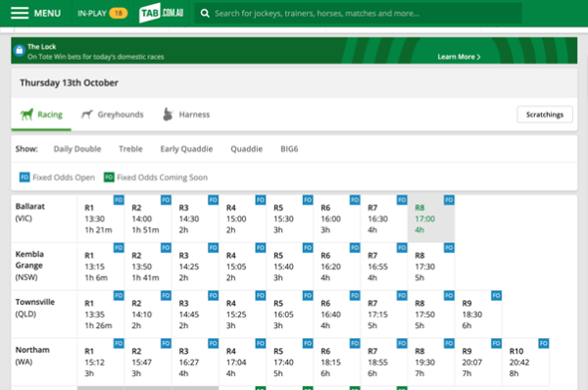Viewport: 588px width, 390px height.
Task: Open Northam R10 20:42 race
Action: 525,363
